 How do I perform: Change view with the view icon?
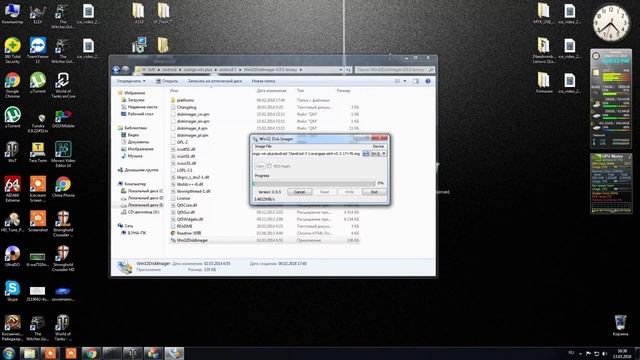pyautogui.click(x=398, y=81)
